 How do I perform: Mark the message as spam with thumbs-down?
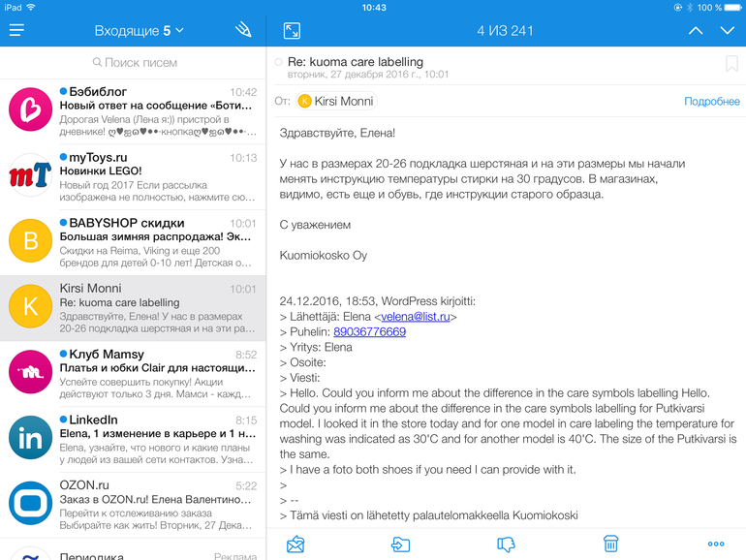[x=506, y=544]
